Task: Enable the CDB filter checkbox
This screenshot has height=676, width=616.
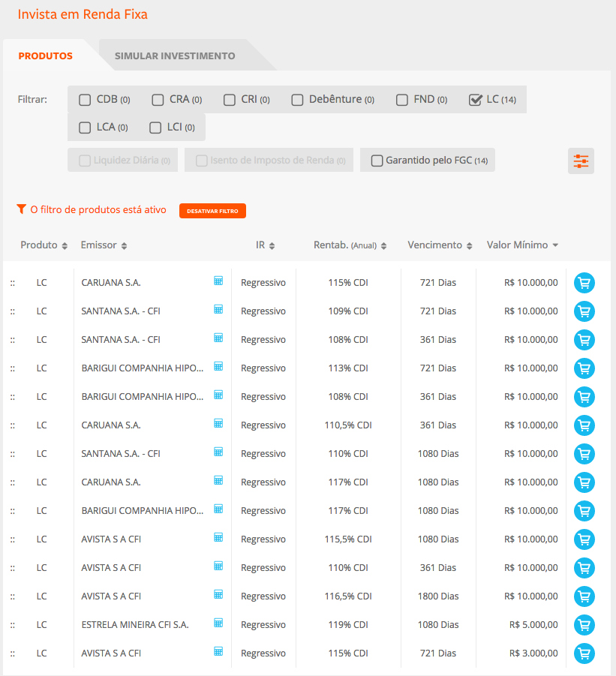Action: tap(85, 100)
